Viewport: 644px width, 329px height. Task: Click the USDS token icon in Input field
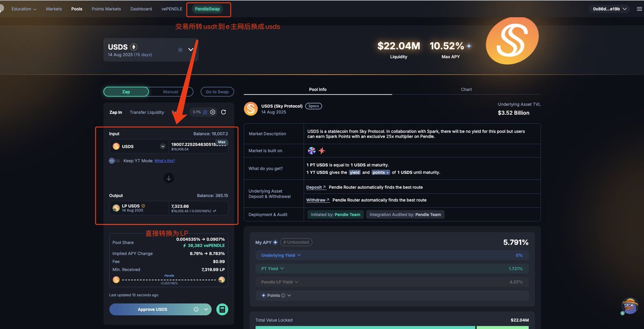[x=116, y=147]
